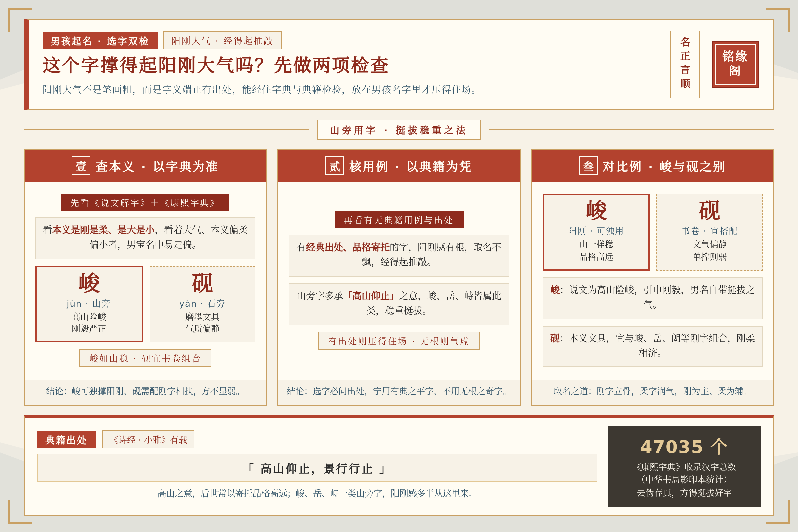
Task: Click conclusion 选字必问出处
Action: point(399,391)
